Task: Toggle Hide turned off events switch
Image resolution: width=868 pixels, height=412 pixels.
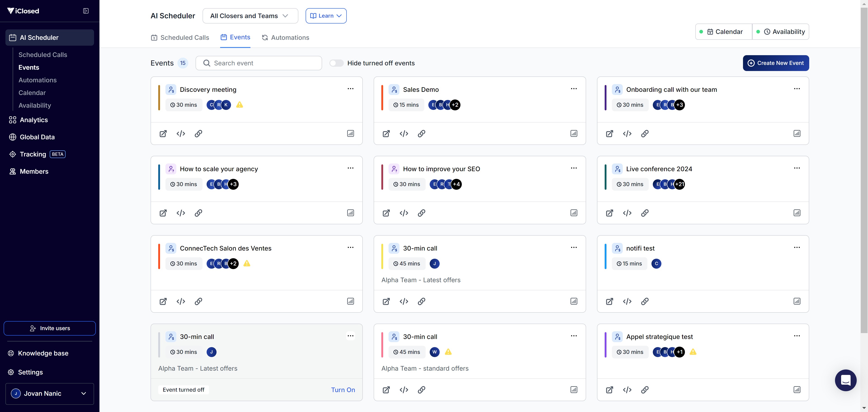Action: [x=336, y=63]
